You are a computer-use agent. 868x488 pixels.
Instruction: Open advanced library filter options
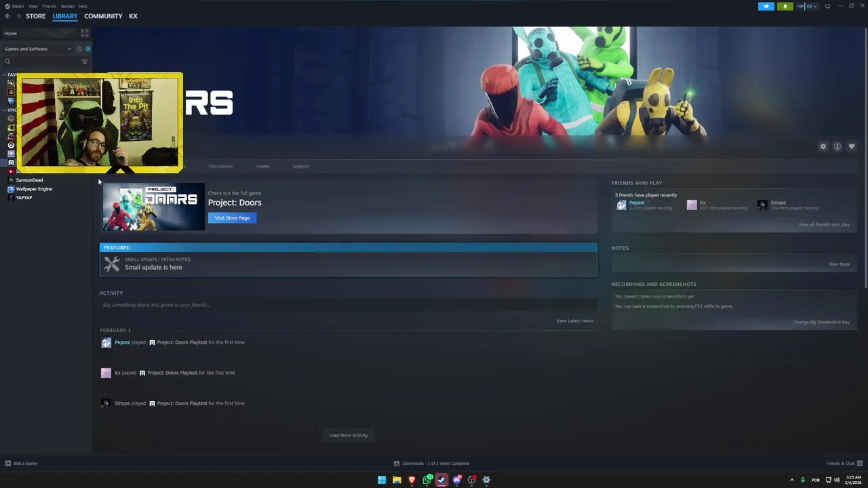(x=85, y=62)
